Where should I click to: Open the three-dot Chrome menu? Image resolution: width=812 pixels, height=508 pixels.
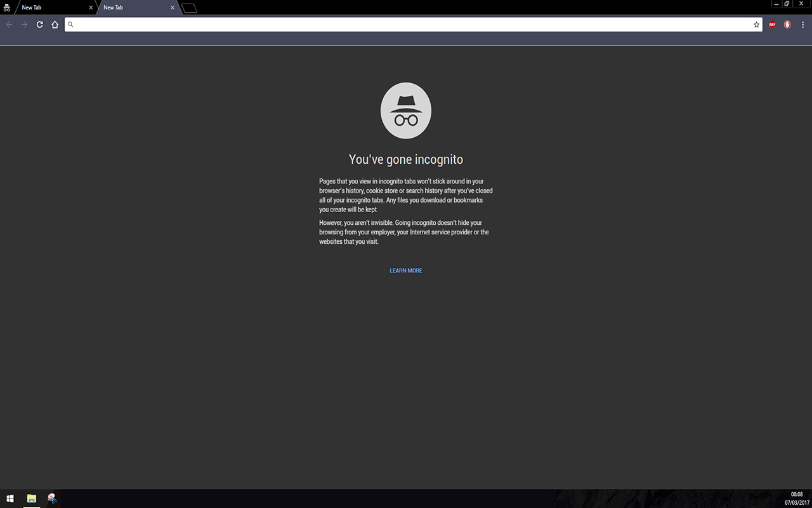click(x=802, y=25)
